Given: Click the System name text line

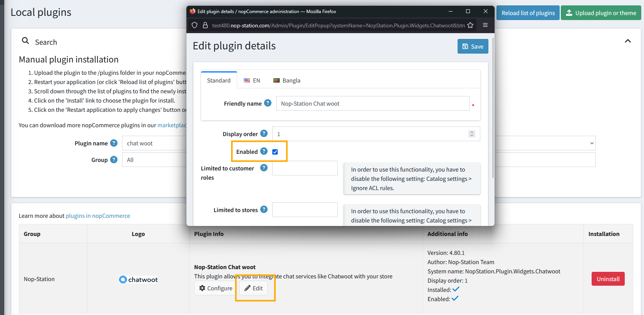Looking at the screenshot, I should [x=494, y=271].
